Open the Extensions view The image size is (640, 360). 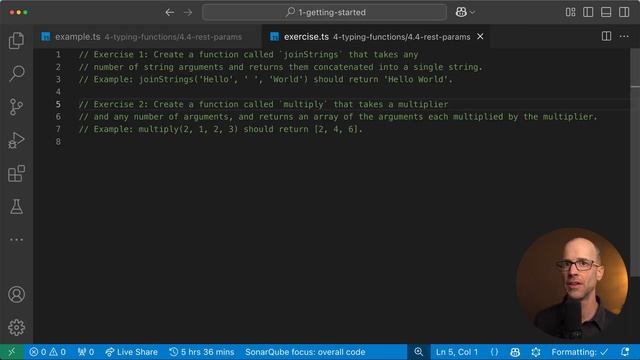pyautogui.click(x=16, y=173)
